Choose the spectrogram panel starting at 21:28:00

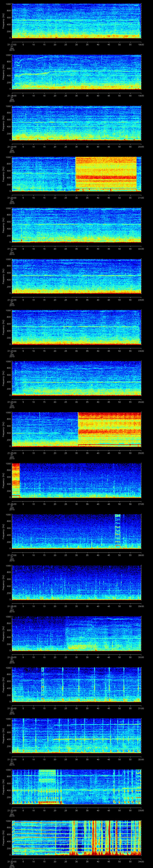[76, 583]
